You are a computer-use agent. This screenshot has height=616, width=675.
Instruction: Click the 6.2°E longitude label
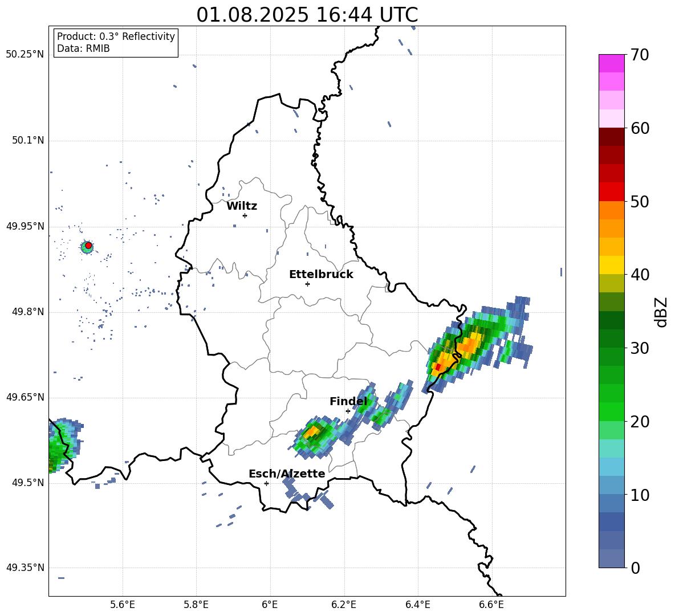tap(344, 605)
